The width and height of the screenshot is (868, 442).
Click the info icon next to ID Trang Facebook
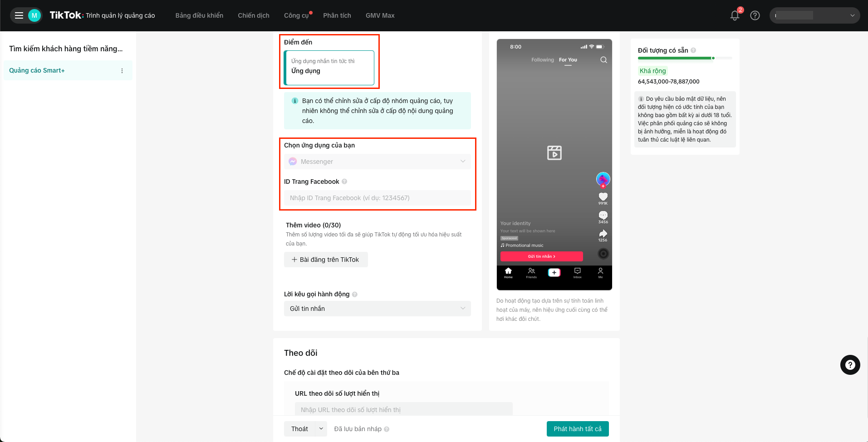point(344,182)
